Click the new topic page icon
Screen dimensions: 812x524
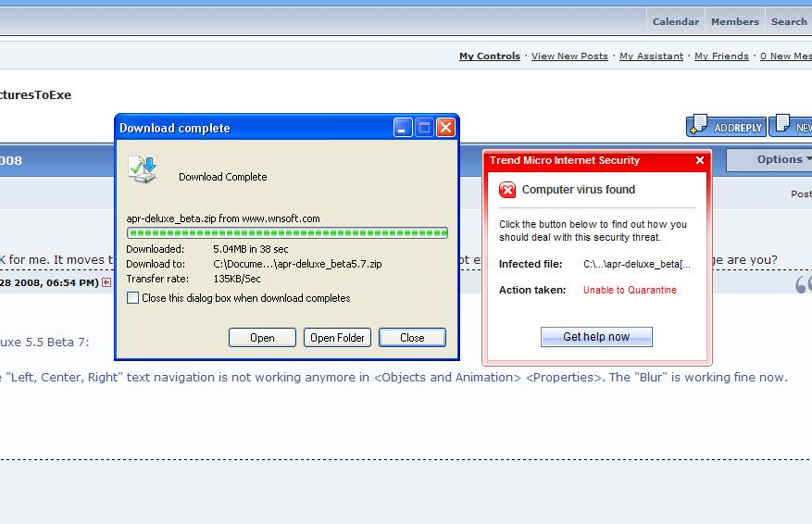click(x=782, y=123)
